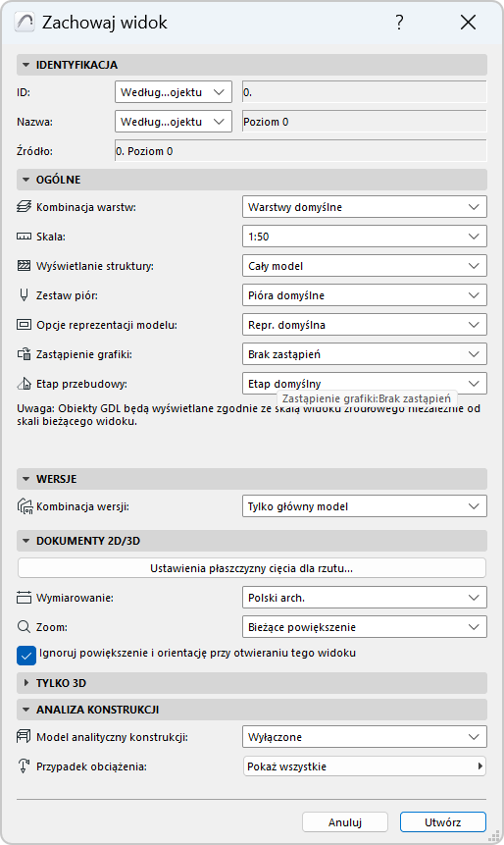Viewport: 504px width, 845px height.
Task: Click the Zoom magnifier icon
Action: pos(24,627)
